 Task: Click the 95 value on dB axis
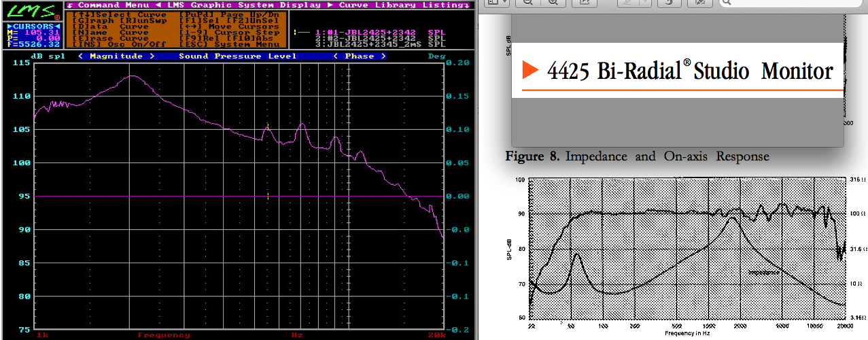click(24, 196)
